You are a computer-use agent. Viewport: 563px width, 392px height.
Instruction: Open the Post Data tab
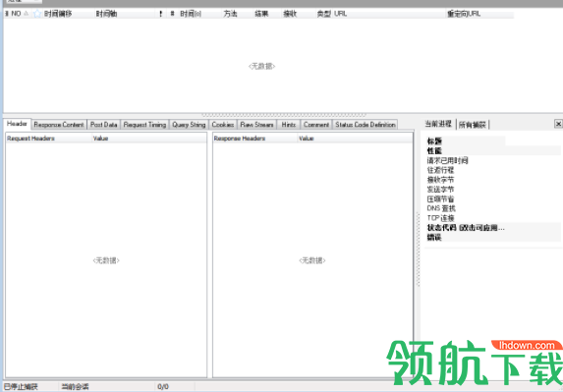pyautogui.click(x=104, y=125)
